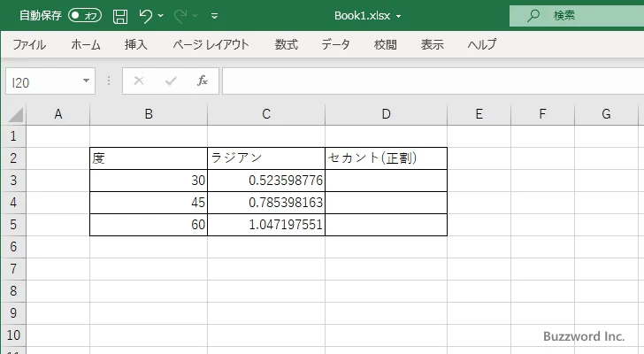The height and width of the screenshot is (354, 644).
Task: Select row 6 header
Action: click(x=13, y=247)
